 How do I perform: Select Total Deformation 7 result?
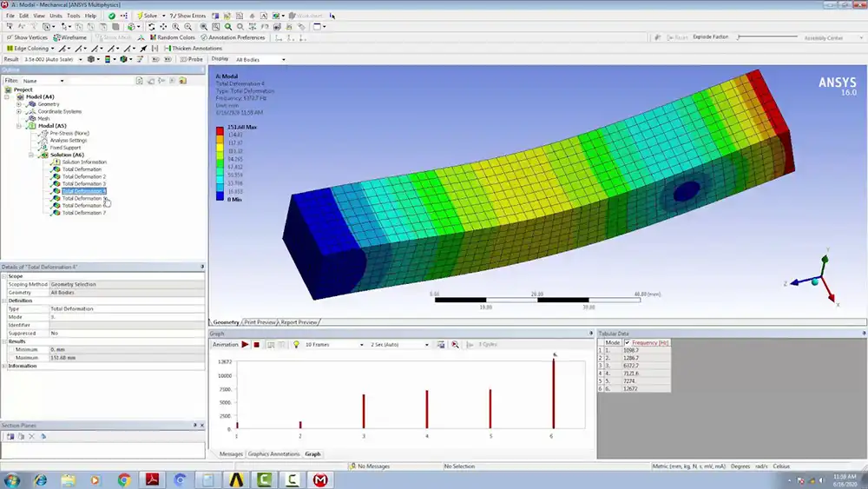pyautogui.click(x=83, y=213)
